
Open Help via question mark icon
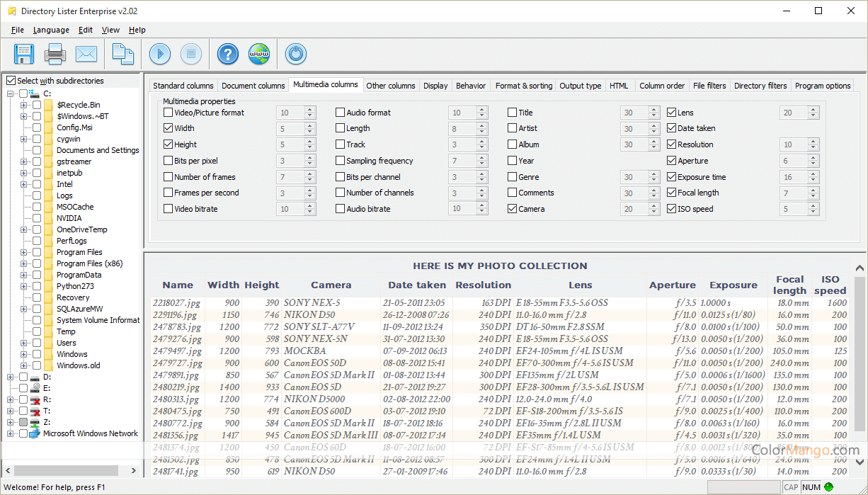[x=228, y=54]
